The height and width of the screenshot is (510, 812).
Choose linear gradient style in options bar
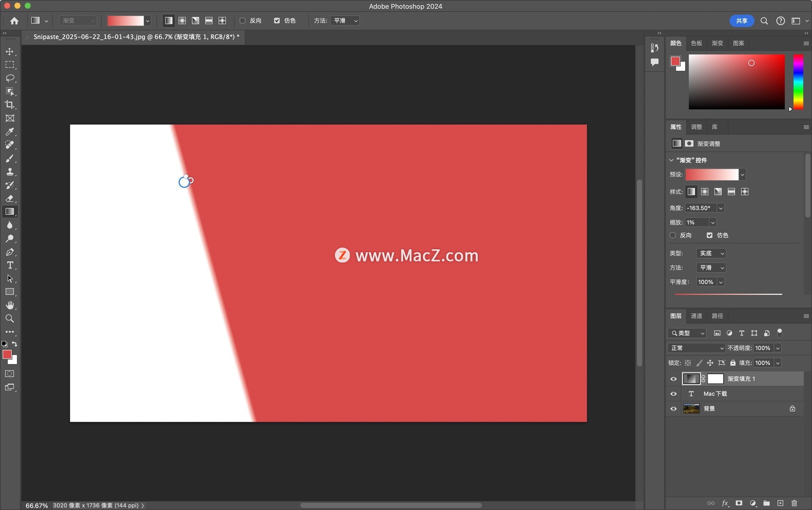(169, 21)
